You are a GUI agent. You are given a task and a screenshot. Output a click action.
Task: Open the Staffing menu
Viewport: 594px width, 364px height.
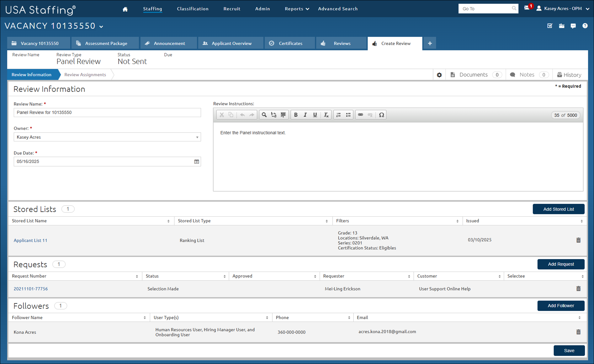pyautogui.click(x=152, y=9)
